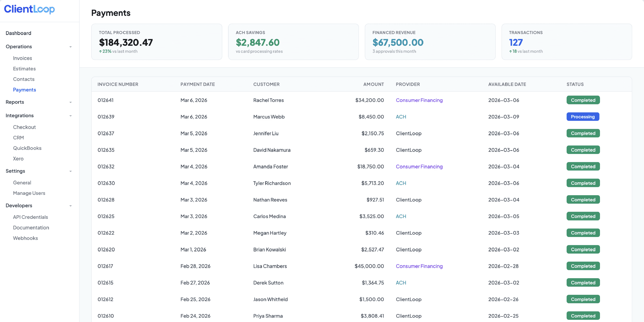644x322 pixels.
Task: Open the Estimates page
Action: tap(24, 69)
